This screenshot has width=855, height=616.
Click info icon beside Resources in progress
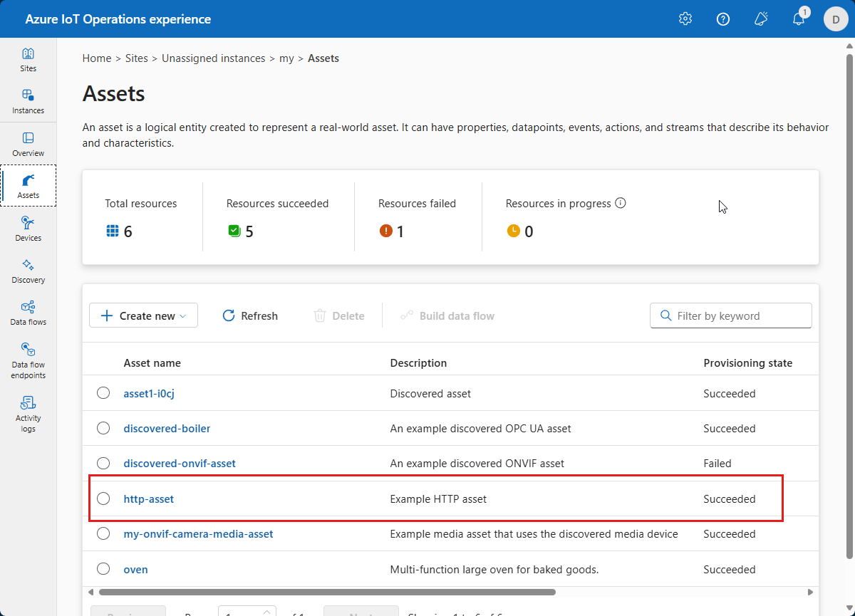click(x=621, y=203)
